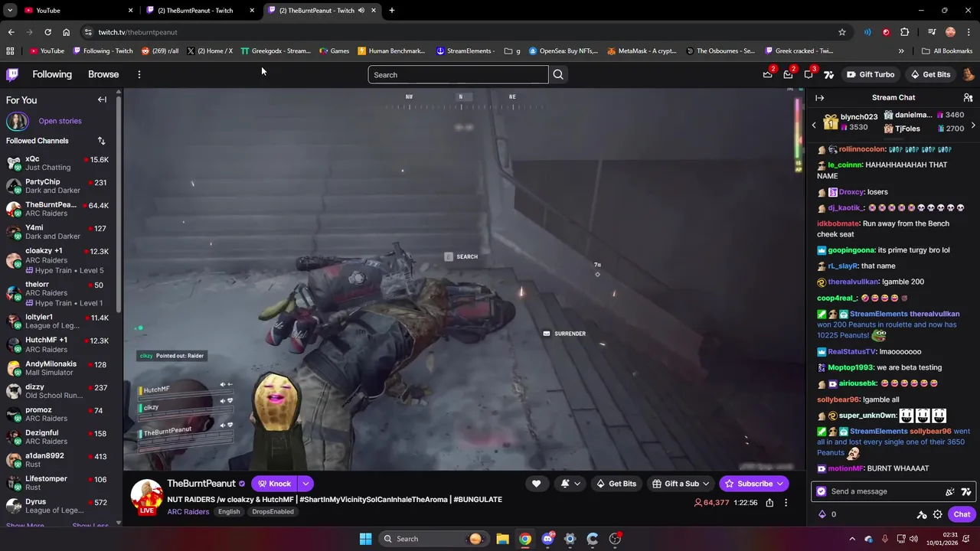Open stream more options vertical dots
The width and height of the screenshot is (980, 551).
786,503
